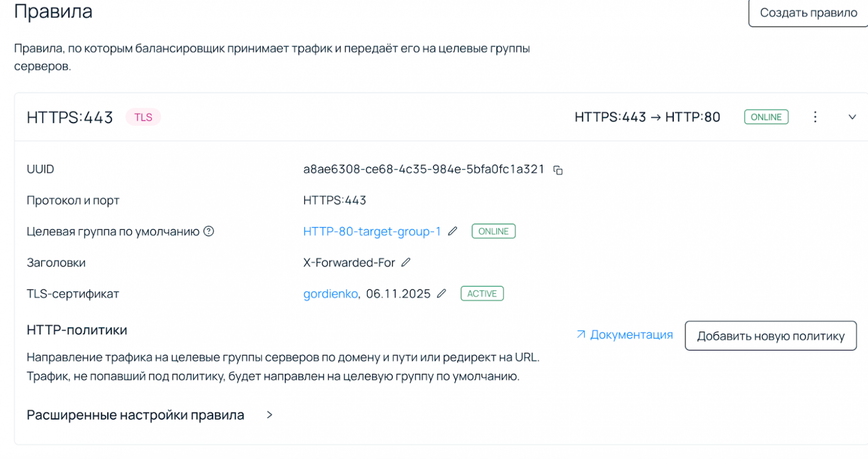Screen dimensions: 868x459
Task: Edit the default target group via pencil icon
Action: point(452,231)
